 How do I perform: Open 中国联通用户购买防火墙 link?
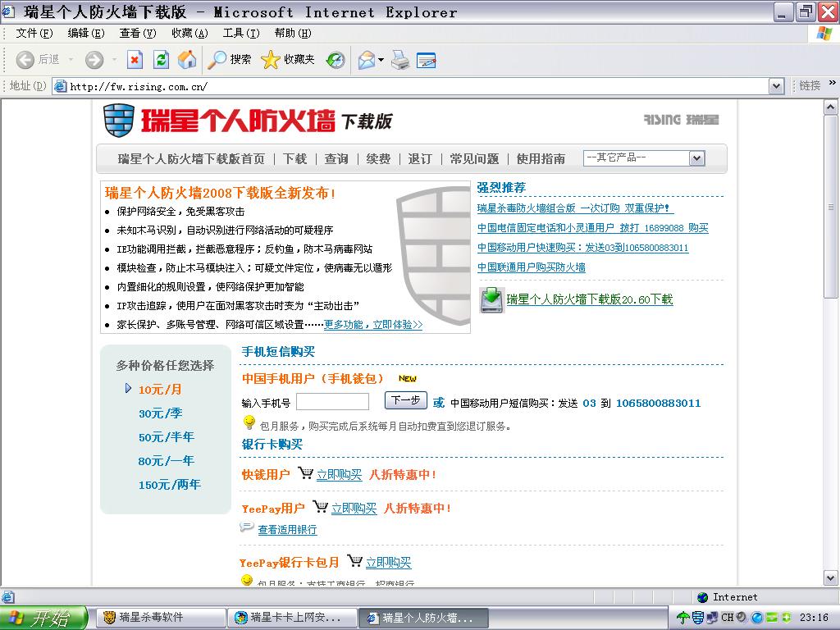pyautogui.click(x=531, y=267)
